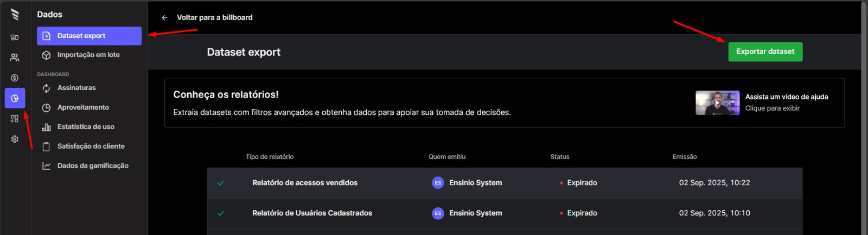This screenshot has width=868, height=235.
Task: Open the Aproveitamento dashboard item
Action: coord(83,107)
